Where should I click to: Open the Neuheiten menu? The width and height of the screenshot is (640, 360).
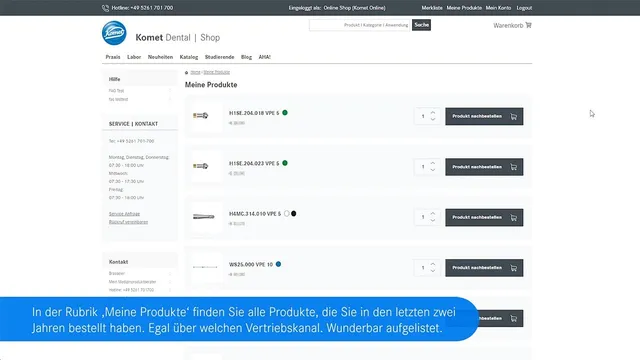pyautogui.click(x=160, y=57)
